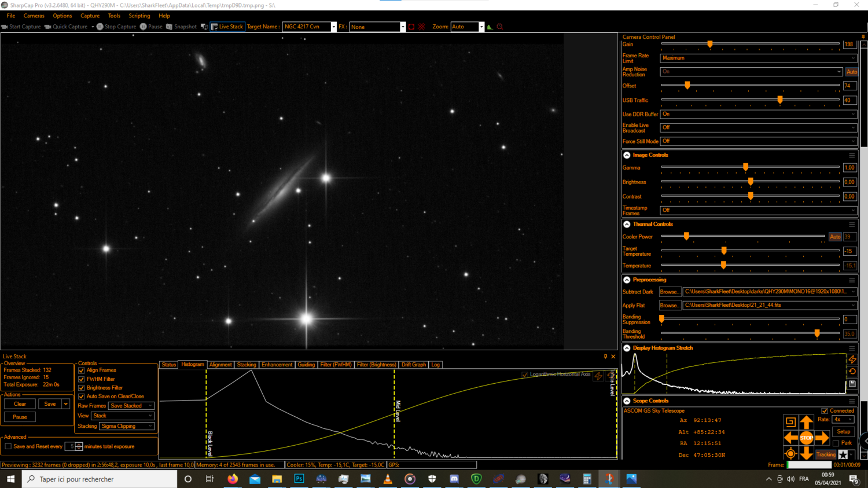Viewport: 868px width, 488px height.
Task: Uncheck the Connected checkbox in Scope Controls
Action: pyautogui.click(x=826, y=412)
